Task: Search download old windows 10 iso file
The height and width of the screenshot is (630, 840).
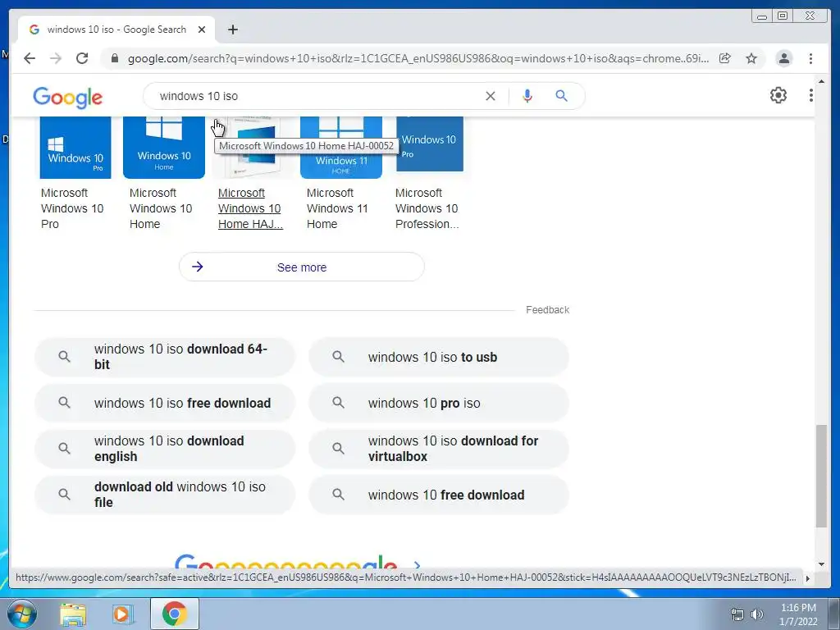Action: tap(165, 495)
